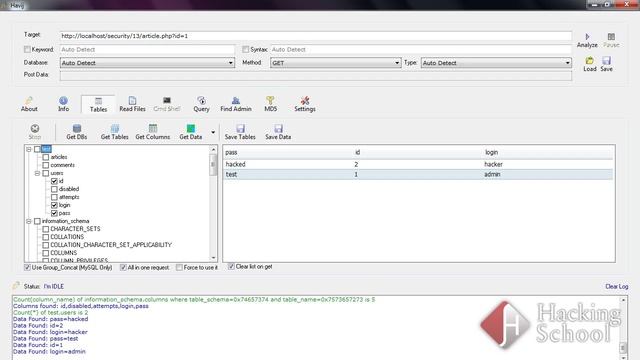The width and height of the screenshot is (640, 360).
Task: Toggle All in one request checkbox
Action: pyautogui.click(x=123, y=267)
